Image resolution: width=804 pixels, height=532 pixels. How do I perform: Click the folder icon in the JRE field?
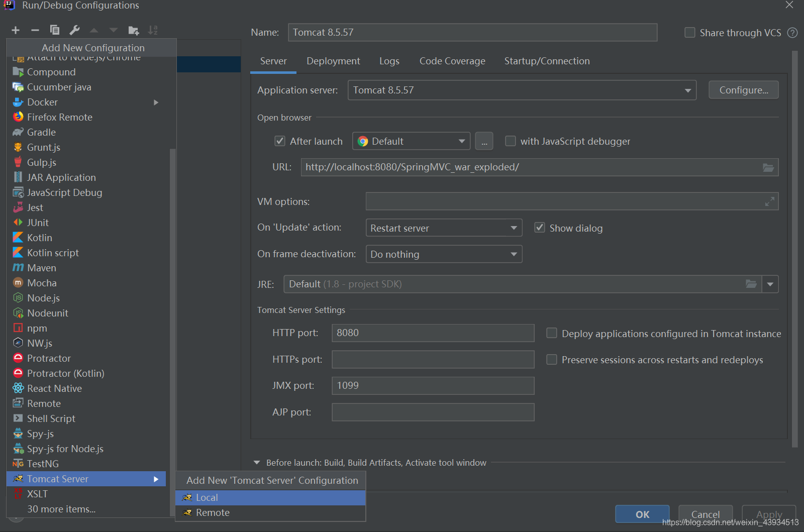click(751, 284)
